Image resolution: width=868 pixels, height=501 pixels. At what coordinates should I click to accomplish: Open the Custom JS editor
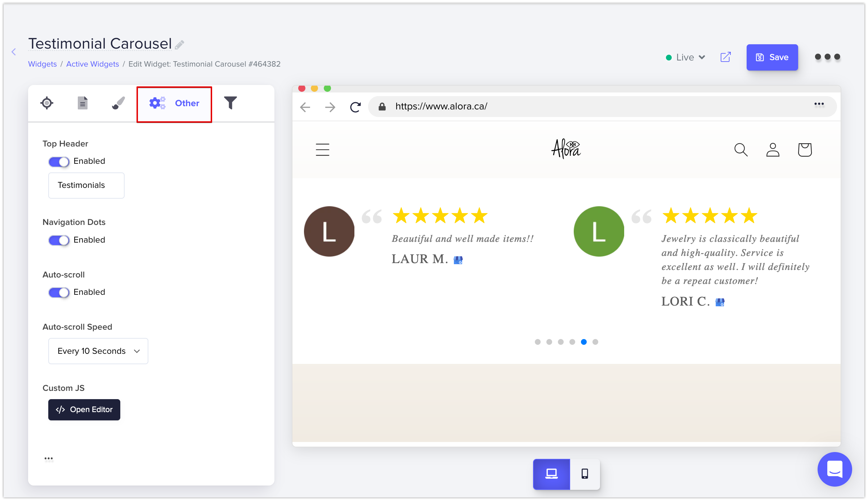point(84,410)
